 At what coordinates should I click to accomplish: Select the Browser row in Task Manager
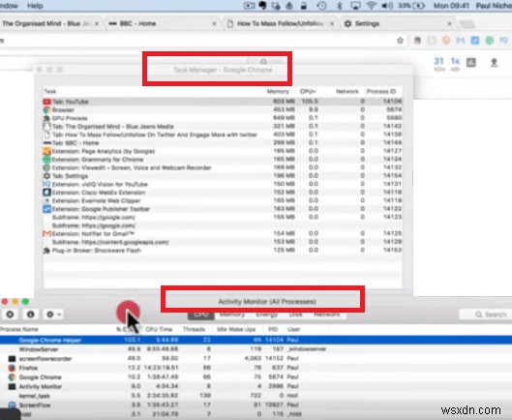(x=223, y=109)
